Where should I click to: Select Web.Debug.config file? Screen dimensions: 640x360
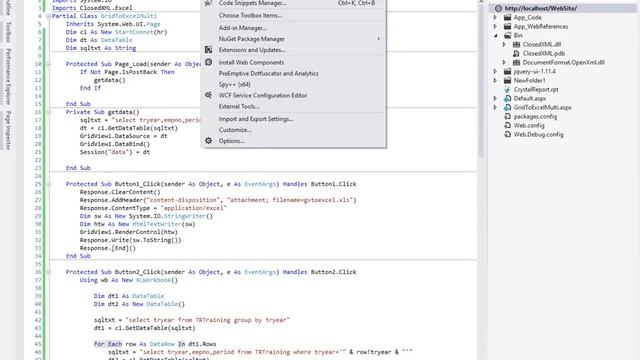[538, 134]
